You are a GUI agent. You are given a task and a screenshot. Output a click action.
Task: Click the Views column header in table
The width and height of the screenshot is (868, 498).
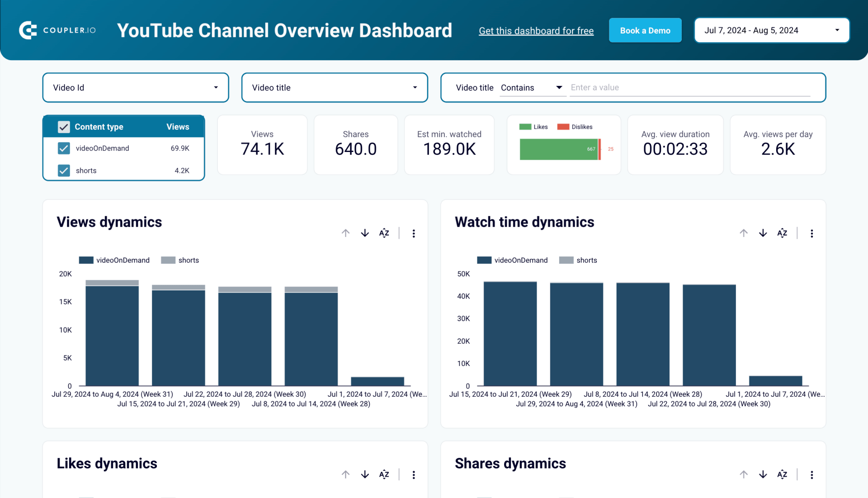click(x=178, y=127)
